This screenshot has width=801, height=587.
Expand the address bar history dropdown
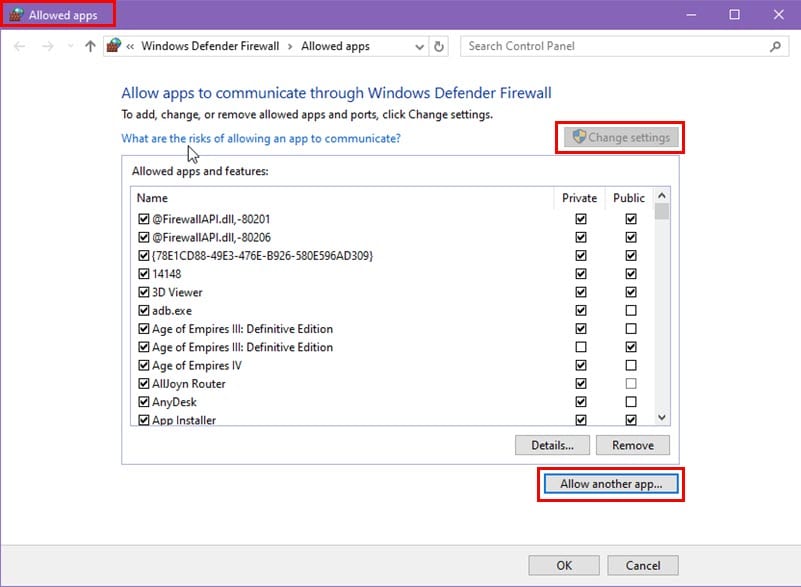click(419, 47)
